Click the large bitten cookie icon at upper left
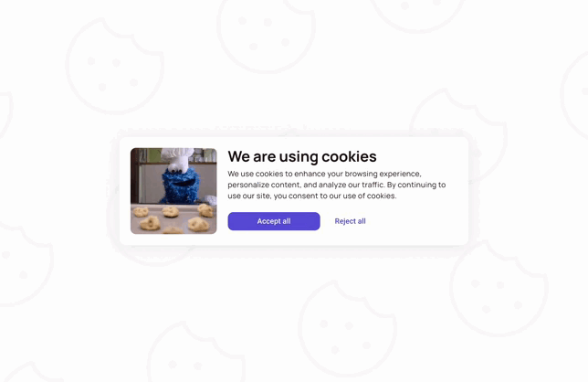The height and width of the screenshot is (382, 588). (x=115, y=66)
